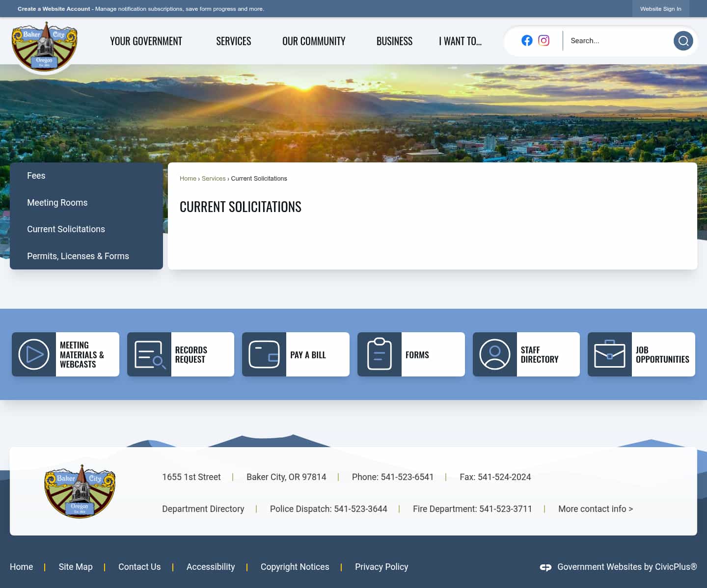Click the search magnifier icon
The width and height of the screenshot is (707, 588).
(x=683, y=41)
